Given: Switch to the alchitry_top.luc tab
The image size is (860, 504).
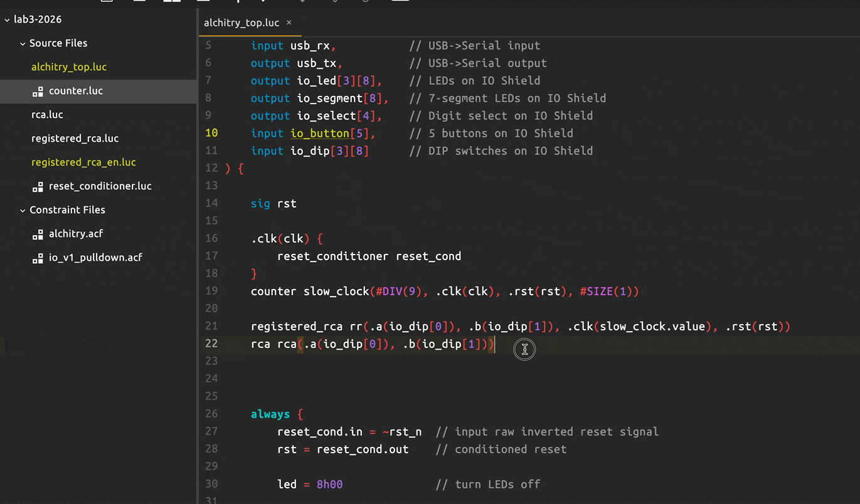Looking at the screenshot, I should click(242, 23).
